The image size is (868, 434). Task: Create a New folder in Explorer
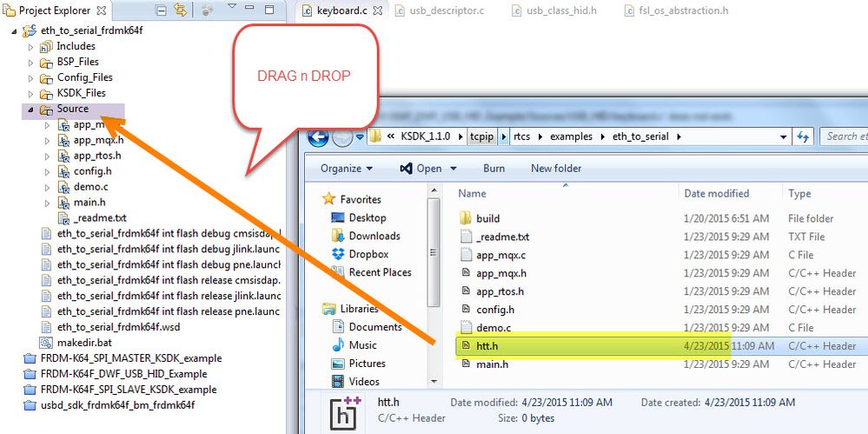click(556, 169)
